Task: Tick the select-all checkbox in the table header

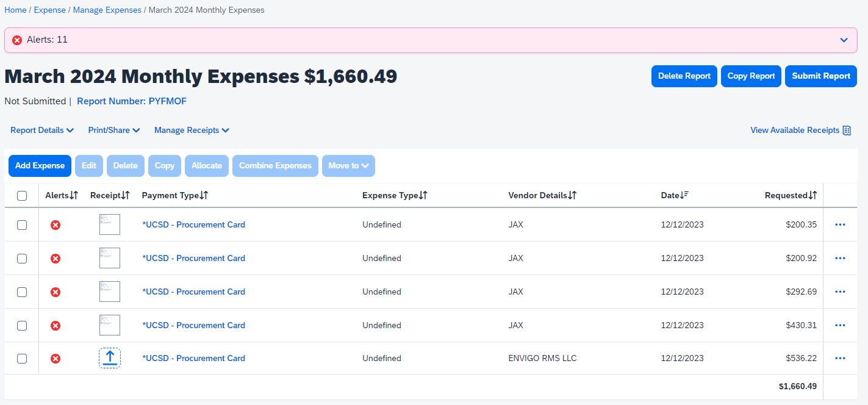Action: click(22, 196)
